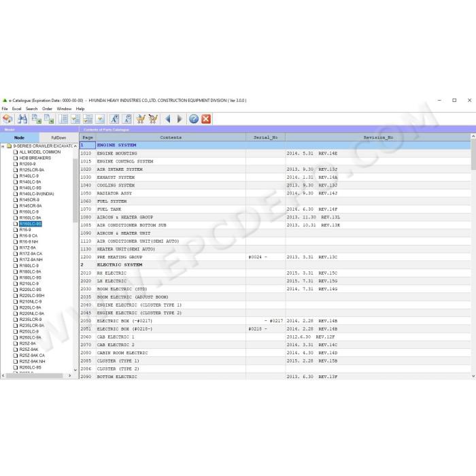Click the contents list page icon

(x=63, y=119)
